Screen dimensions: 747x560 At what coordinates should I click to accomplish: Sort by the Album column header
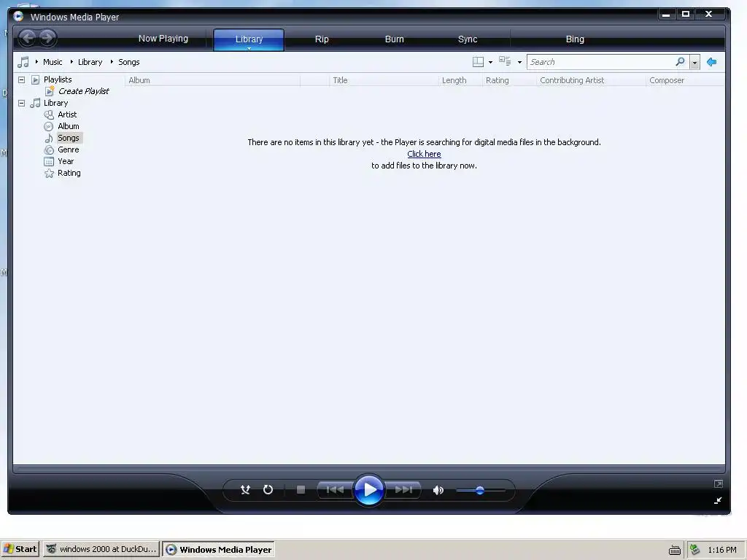tap(212, 80)
